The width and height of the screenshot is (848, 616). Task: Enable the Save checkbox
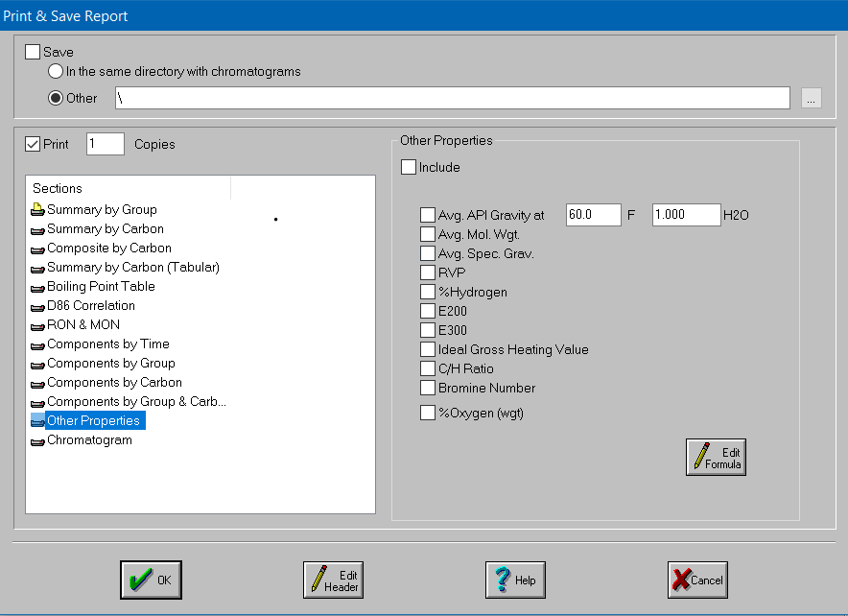[34, 52]
